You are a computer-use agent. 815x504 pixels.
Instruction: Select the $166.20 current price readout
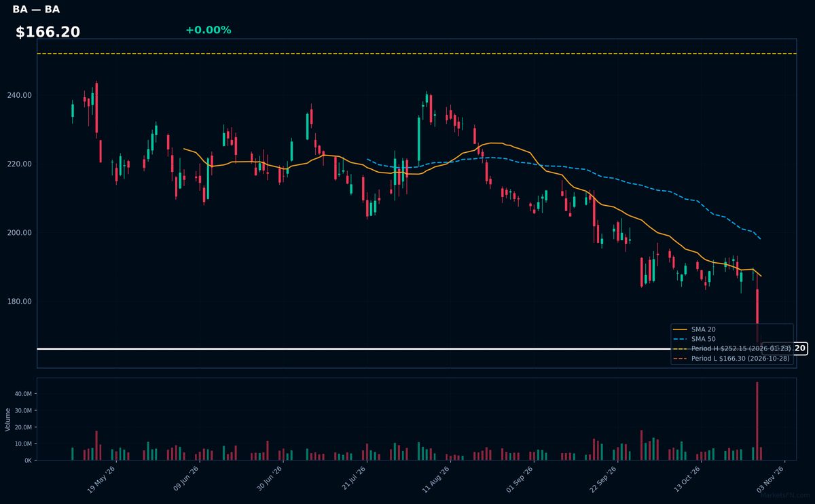(48, 32)
